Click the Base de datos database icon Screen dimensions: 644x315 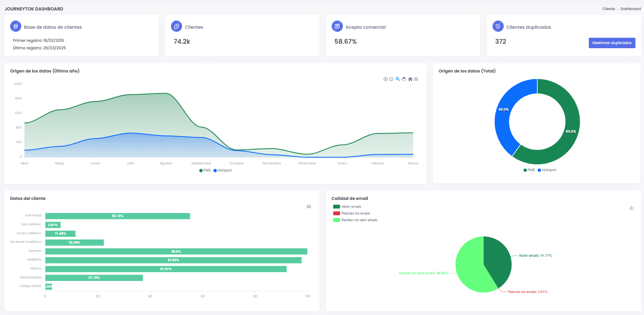16,27
